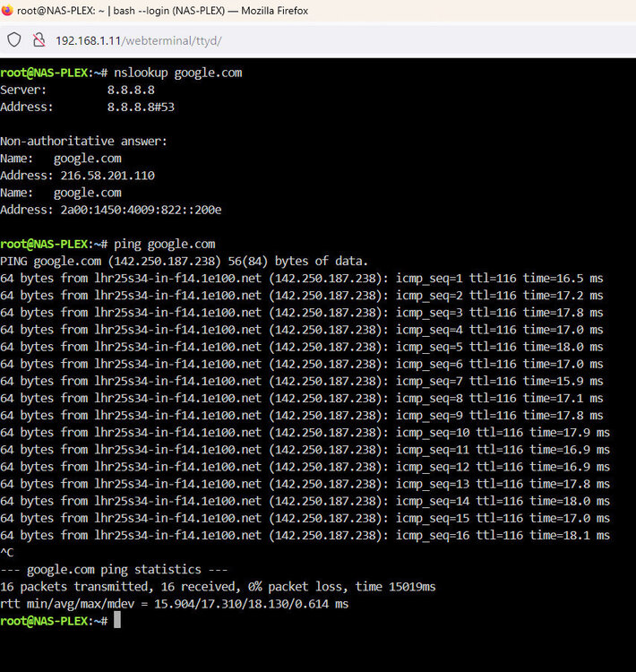Click the ping reply line with icmp_seq=13
Image resolution: width=636 pixels, height=672 pixels.
pos(305,484)
